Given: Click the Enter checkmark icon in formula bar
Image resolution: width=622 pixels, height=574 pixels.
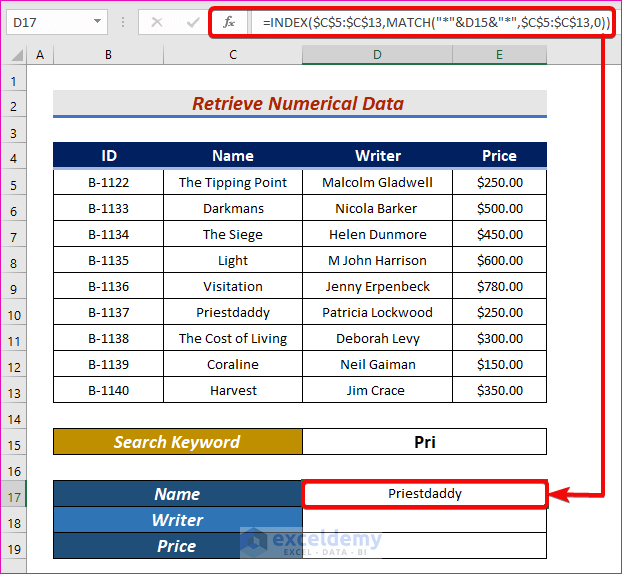Looking at the screenshot, I should point(193,22).
